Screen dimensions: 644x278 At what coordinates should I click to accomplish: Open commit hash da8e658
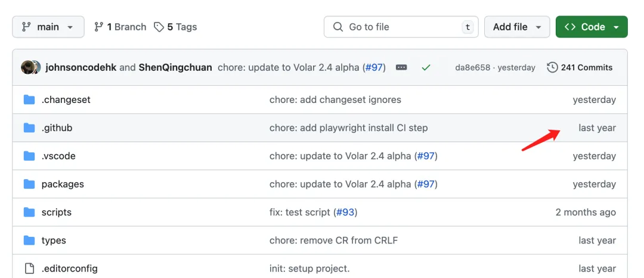(472, 67)
